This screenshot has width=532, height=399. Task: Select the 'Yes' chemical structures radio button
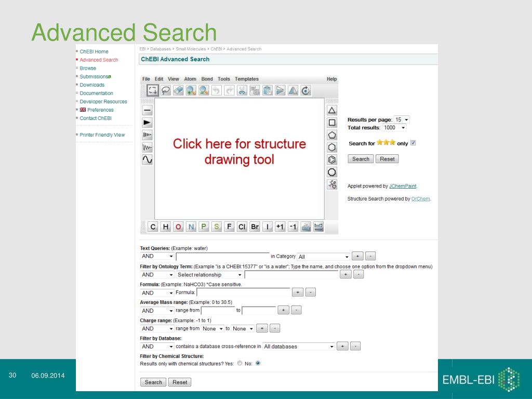[240, 363]
